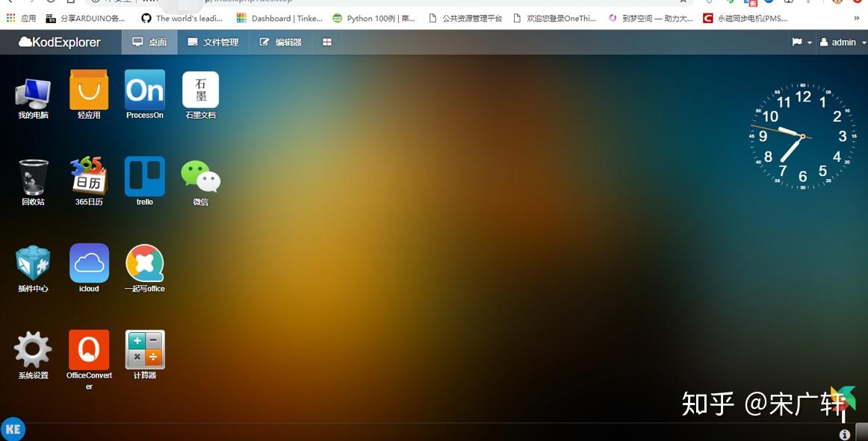The width and height of the screenshot is (868, 441).
Task: Expand the bookmarks overflow chevron
Action: pyautogui.click(x=857, y=18)
